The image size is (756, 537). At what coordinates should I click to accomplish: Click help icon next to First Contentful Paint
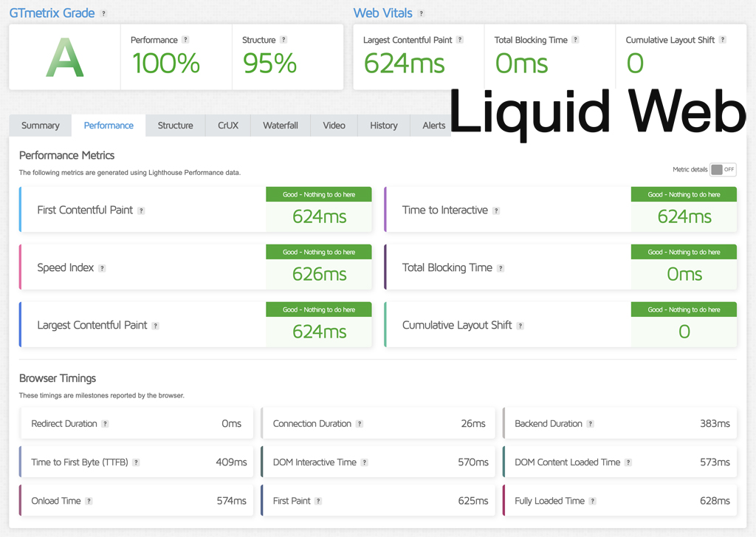pyautogui.click(x=141, y=211)
